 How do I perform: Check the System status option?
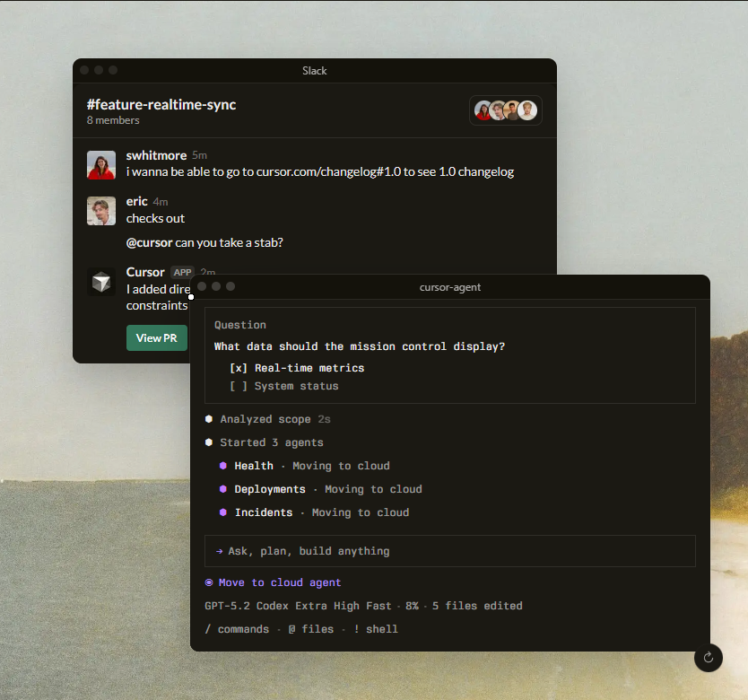pyautogui.click(x=283, y=386)
